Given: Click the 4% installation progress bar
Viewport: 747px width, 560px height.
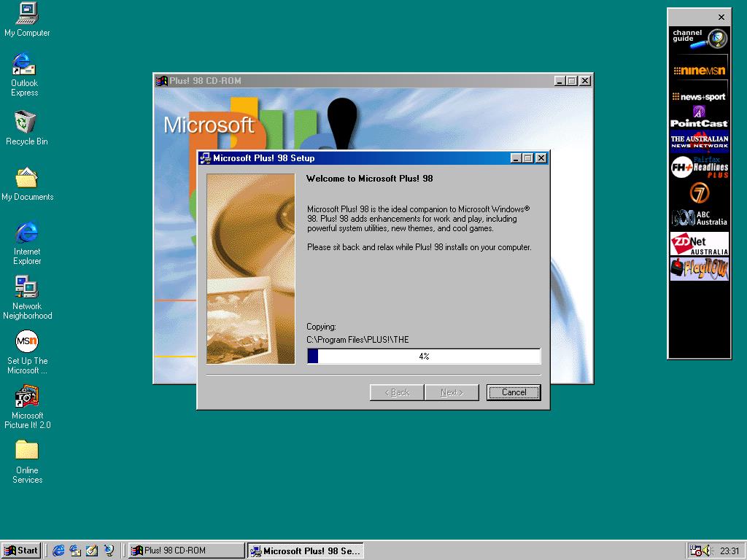Looking at the screenshot, I should click(x=424, y=356).
